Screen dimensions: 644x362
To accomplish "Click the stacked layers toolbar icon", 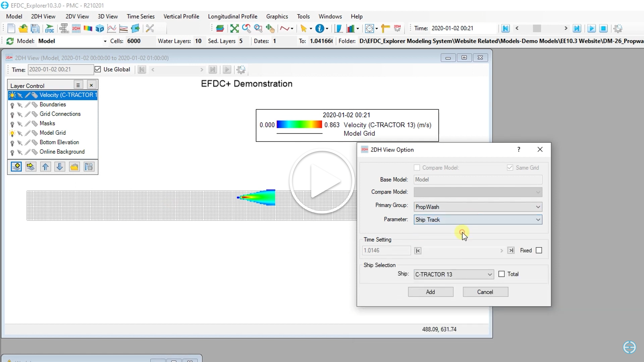I will [220, 28].
